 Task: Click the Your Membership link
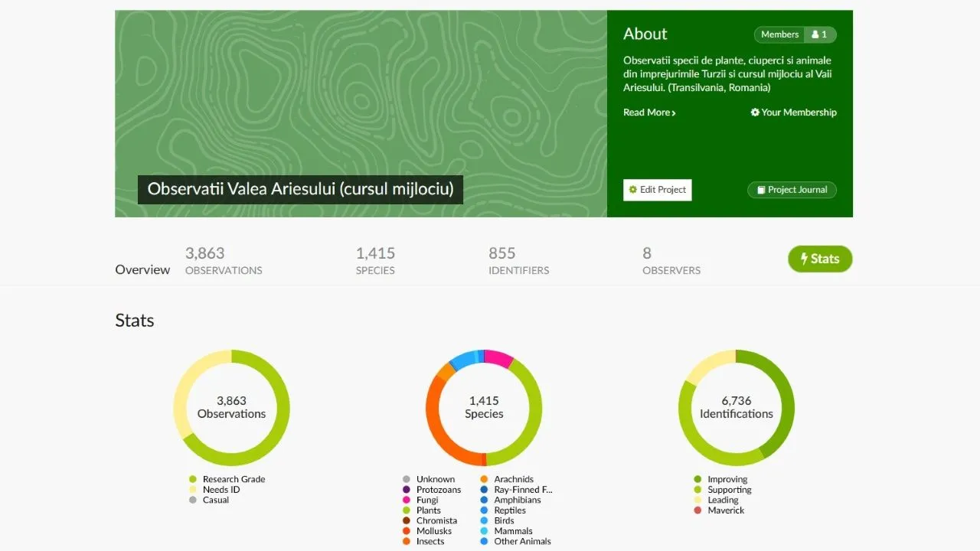point(793,112)
